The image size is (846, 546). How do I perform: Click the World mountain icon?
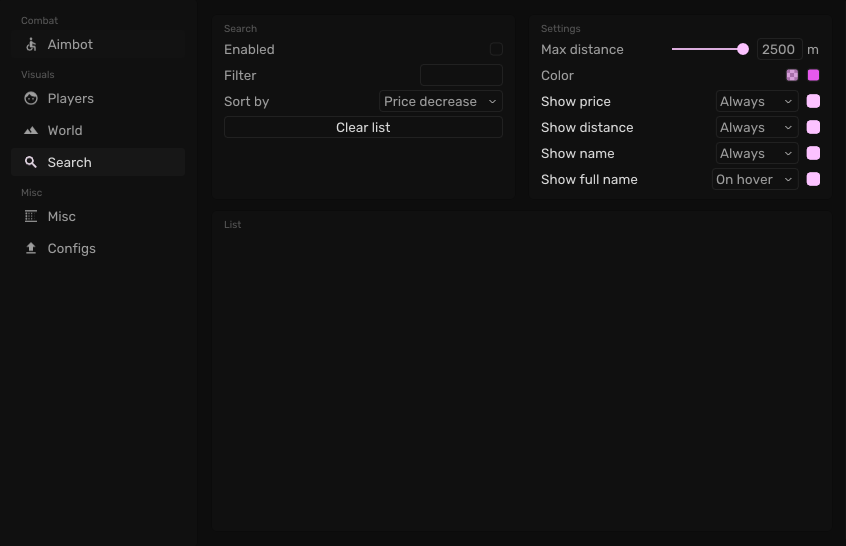[x=31, y=130]
